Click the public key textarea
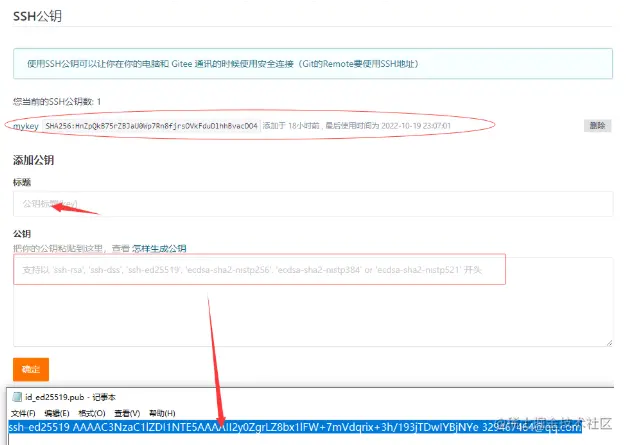The height and width of the screenshot is (445, 626). click(313, 302)
